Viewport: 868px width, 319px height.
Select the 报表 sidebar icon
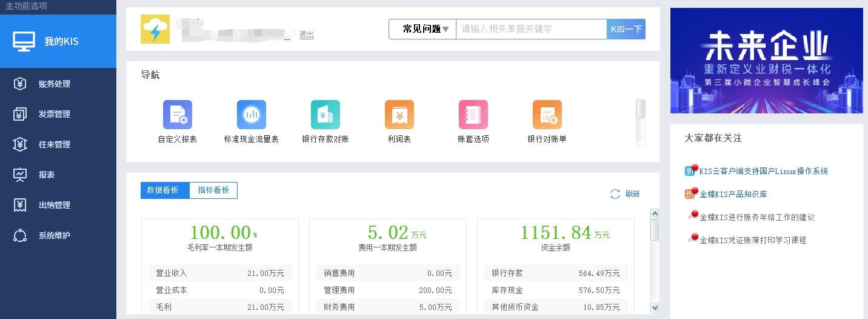[x=20, y=175]
